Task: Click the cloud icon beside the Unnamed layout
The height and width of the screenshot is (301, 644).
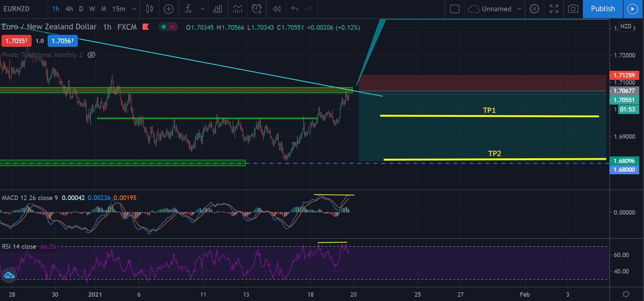Action: click(473, 9)
